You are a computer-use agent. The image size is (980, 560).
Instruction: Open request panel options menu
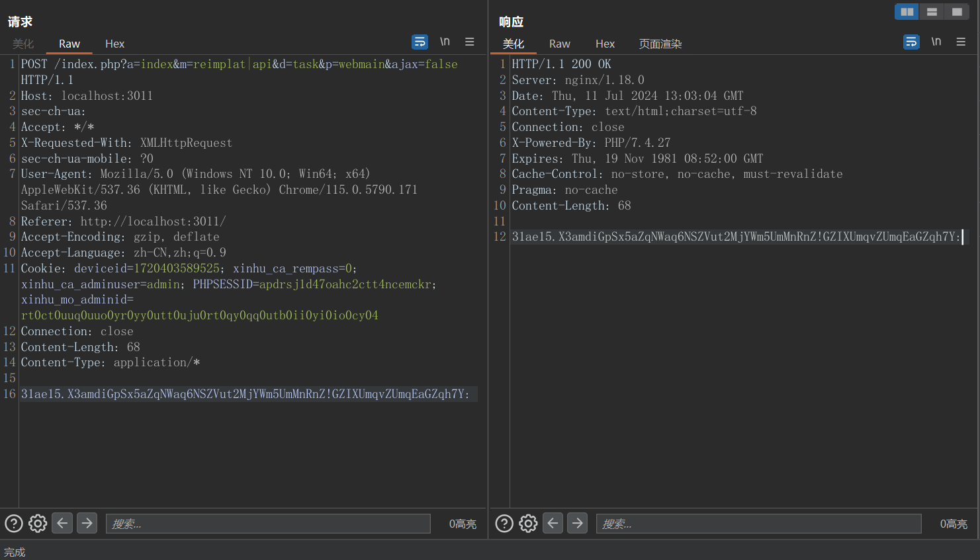tap(470, 42)
